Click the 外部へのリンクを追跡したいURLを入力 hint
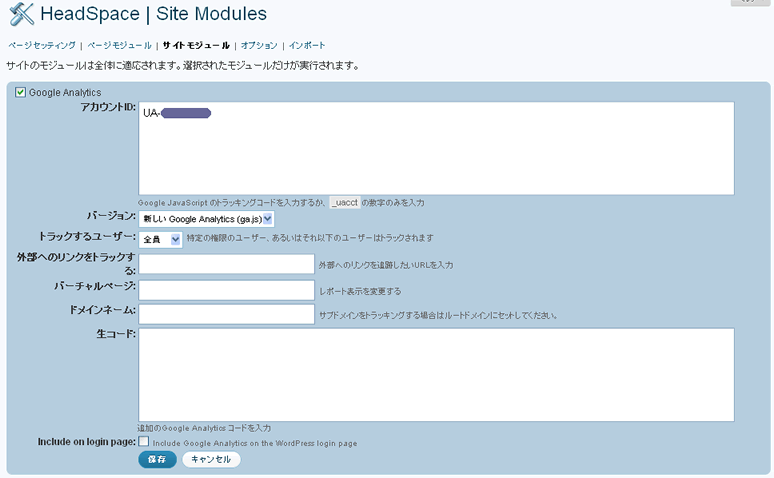774x478 pixels. 386,265
